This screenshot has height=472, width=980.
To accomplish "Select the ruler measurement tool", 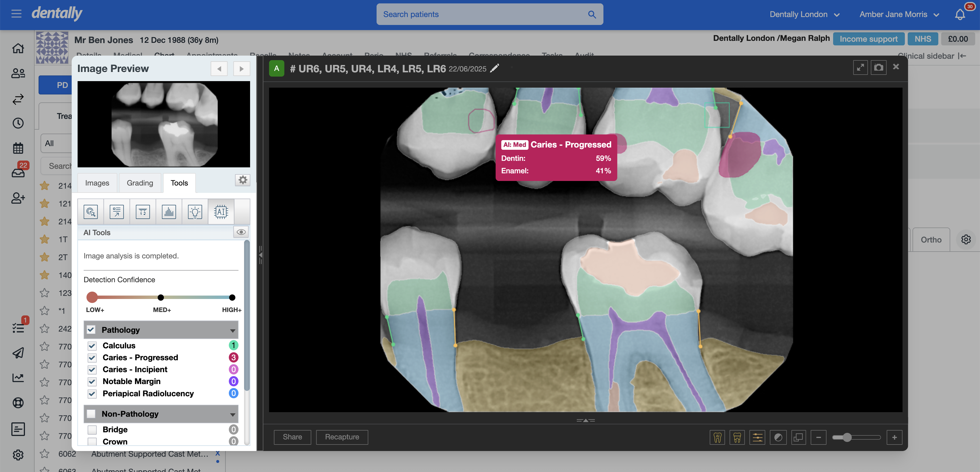I will (x=143, y=212).
